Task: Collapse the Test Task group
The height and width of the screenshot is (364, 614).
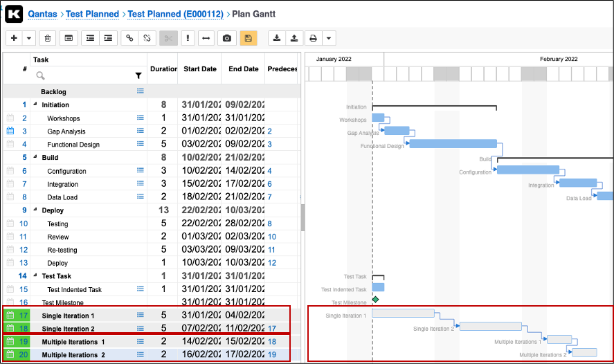Action: click(35, 275)
